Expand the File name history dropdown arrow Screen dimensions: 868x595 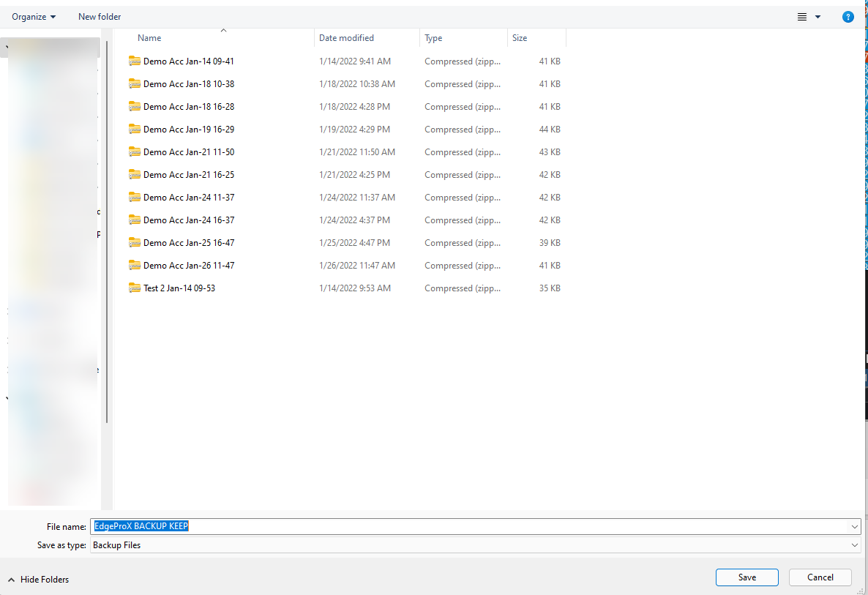pyautogui.click(x=854, y=526)
